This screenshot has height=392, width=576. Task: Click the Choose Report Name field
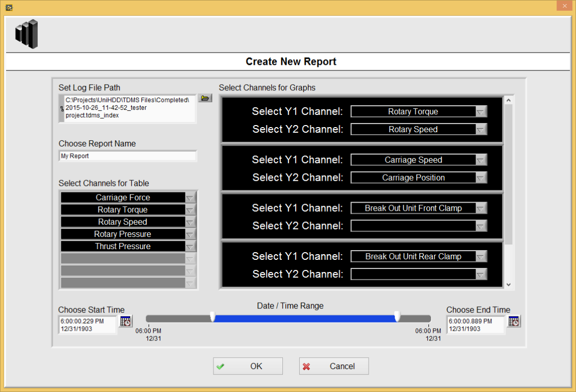tap(128, 156)
